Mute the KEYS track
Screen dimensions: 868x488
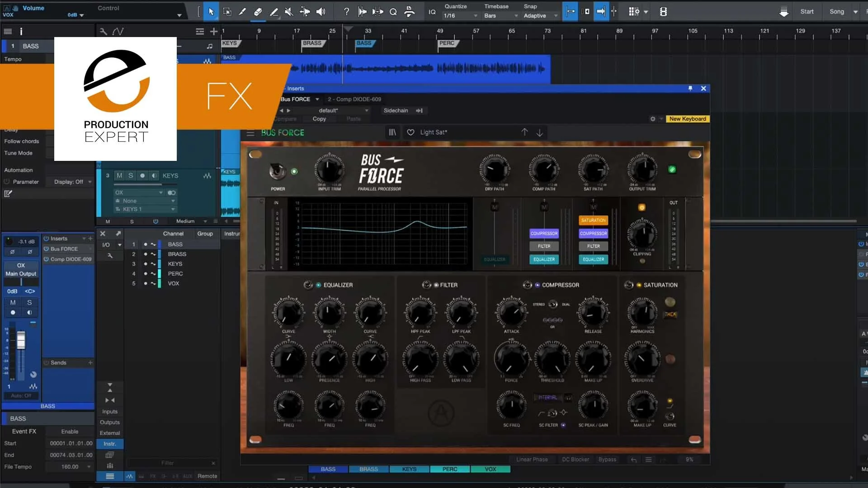coord(119,176)
